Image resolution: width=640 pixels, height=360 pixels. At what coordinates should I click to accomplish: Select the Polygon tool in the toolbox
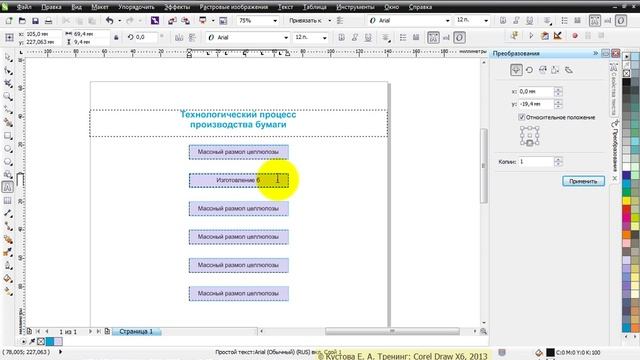(8, 162)
